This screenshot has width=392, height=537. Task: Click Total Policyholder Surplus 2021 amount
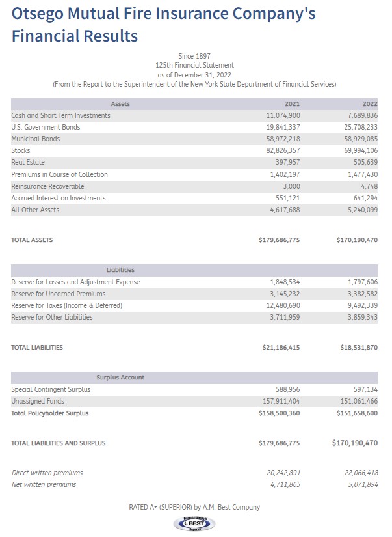pyautogui.click(x=279, y=413)
